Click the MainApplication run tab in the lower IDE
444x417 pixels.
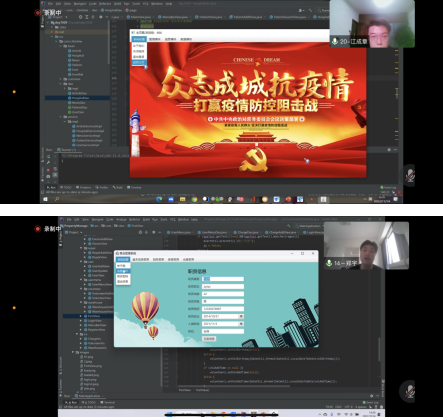pos(89,396)
